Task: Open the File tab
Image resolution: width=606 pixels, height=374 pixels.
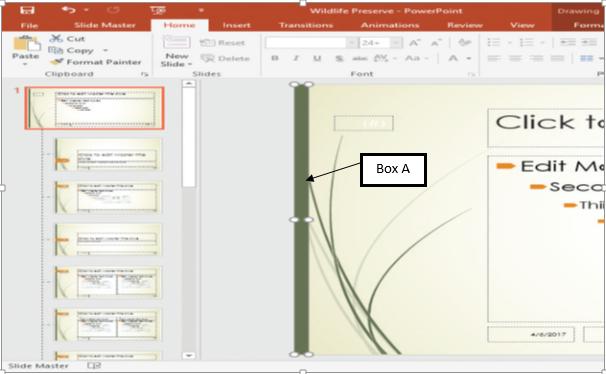Action: click(29, 26)
